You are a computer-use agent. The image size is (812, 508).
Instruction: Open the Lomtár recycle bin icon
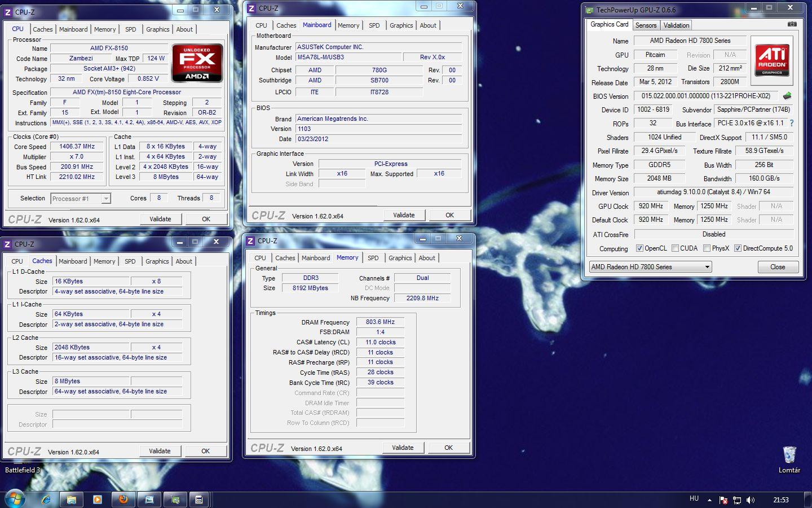click(789, 459)
